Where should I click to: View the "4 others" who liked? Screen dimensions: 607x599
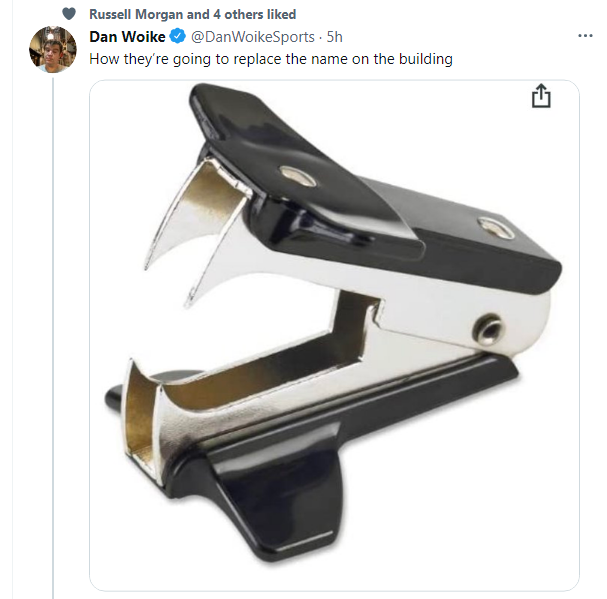237,14
